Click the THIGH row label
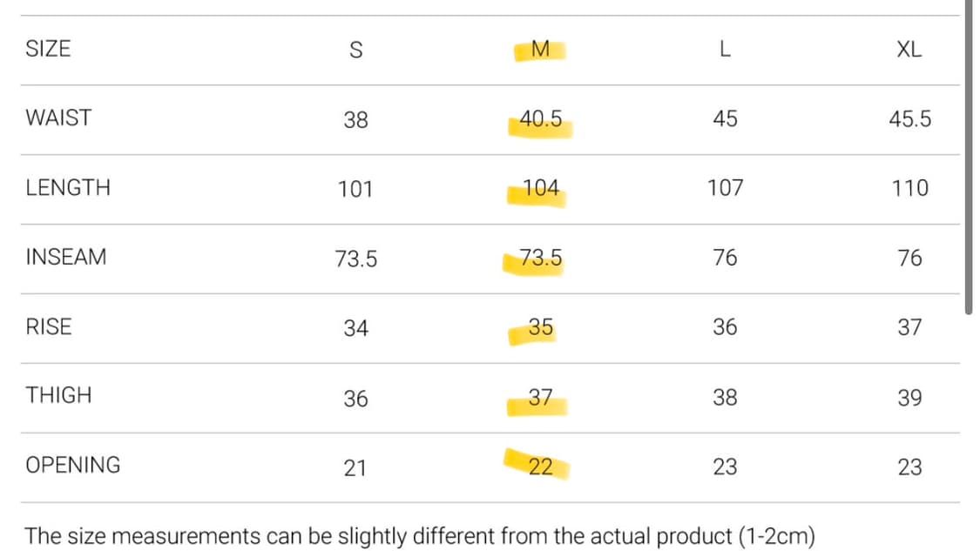Screen dimensions: 980x551 (58, 396)
